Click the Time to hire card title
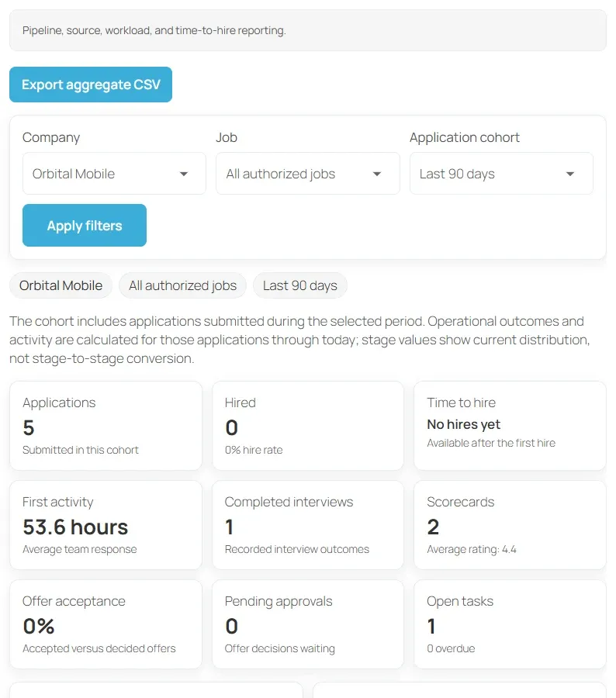The width and height of the screenshot is (616, 698). pos(462,403)
